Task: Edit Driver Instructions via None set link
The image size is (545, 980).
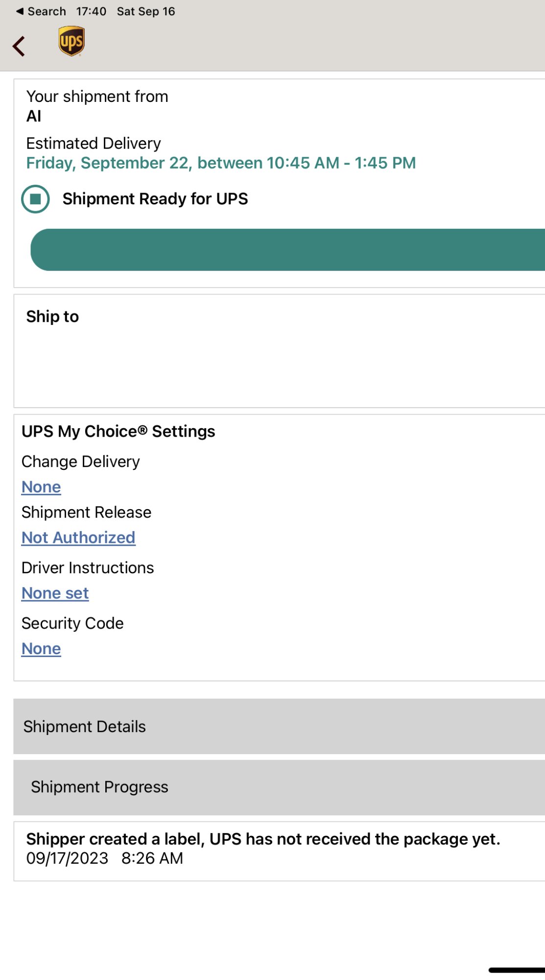Action: tap(55, 593)
